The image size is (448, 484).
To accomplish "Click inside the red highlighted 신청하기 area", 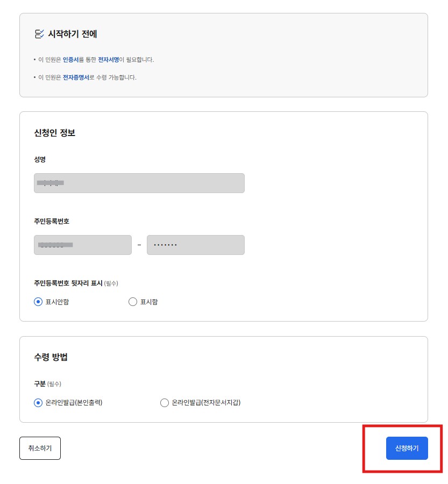I will pos(407,448).
